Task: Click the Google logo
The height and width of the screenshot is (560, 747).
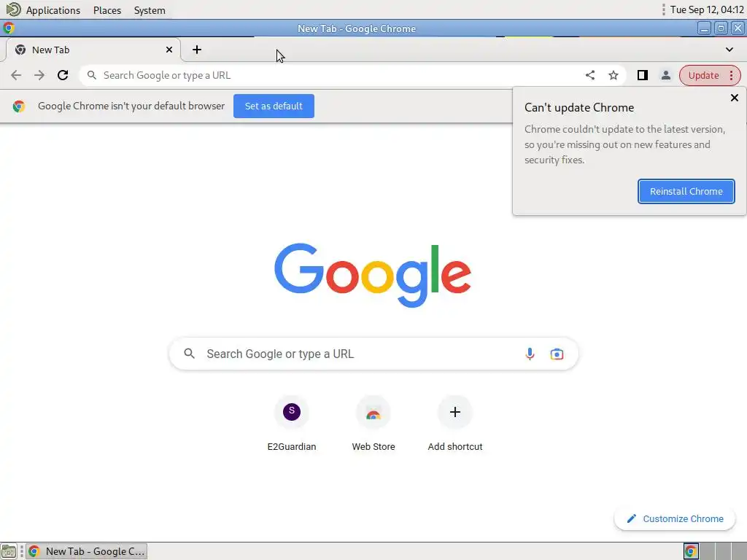Action: [373, 275]
